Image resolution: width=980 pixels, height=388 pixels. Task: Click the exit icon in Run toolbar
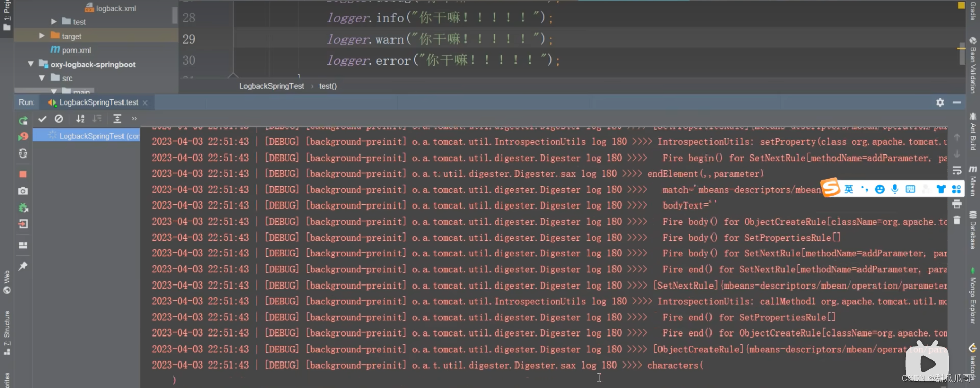[x=23, y=224]
